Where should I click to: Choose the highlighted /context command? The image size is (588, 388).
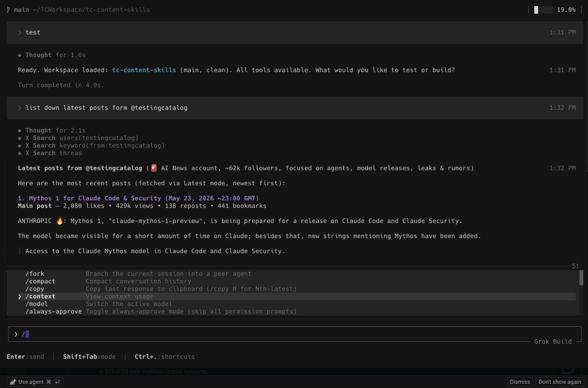296,296
